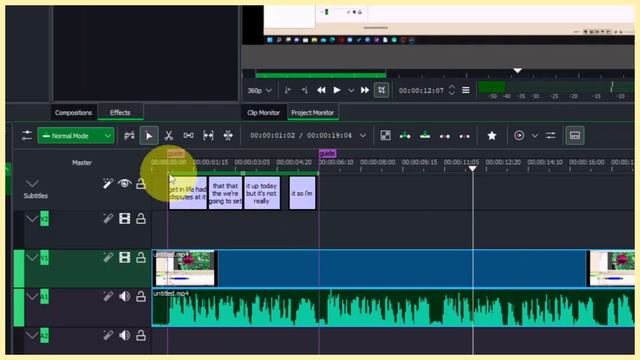Lock the A2 track
This screenshot has width=640, height=360.
click(x=141, y=336)
